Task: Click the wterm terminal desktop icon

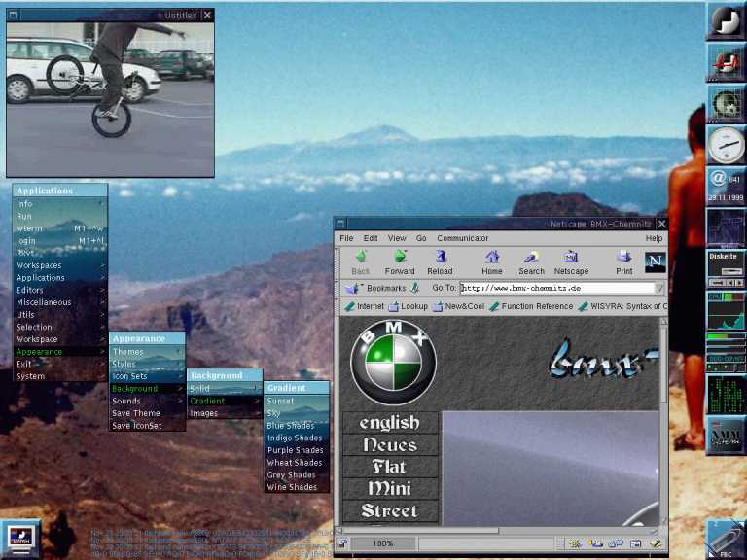Action: [x=20, y=538]
